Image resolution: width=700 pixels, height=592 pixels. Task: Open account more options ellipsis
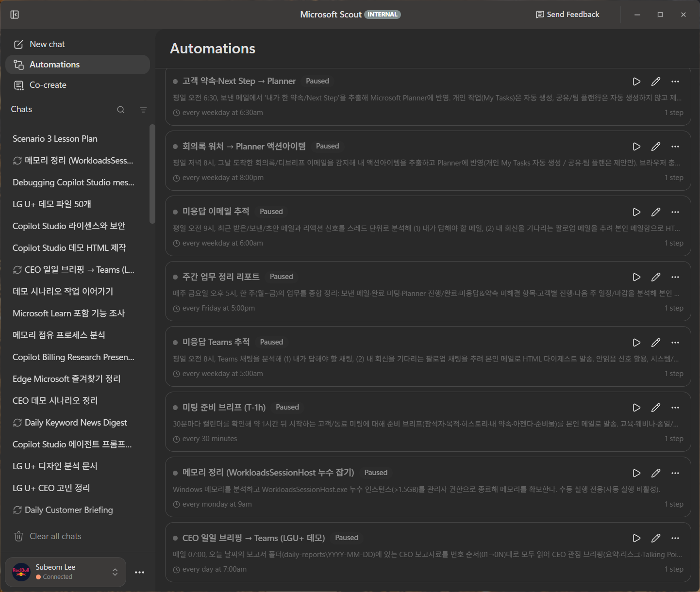[140, 572]
